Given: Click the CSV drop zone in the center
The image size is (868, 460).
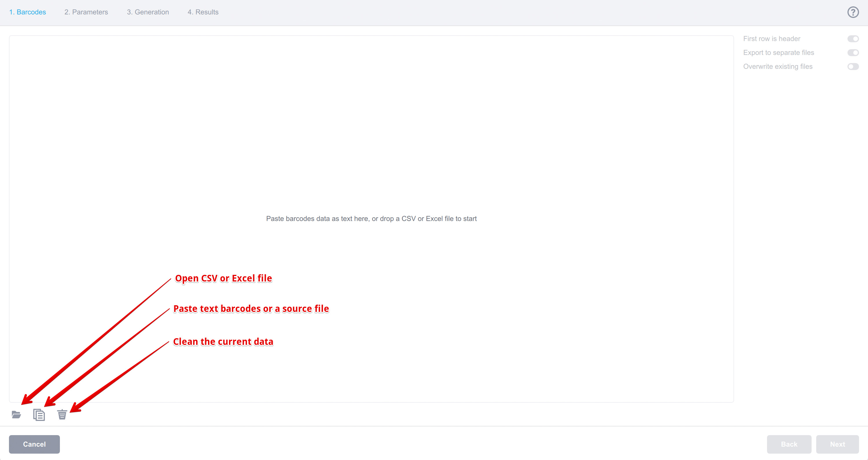Looking at the screenshot, I should [371, 218].
